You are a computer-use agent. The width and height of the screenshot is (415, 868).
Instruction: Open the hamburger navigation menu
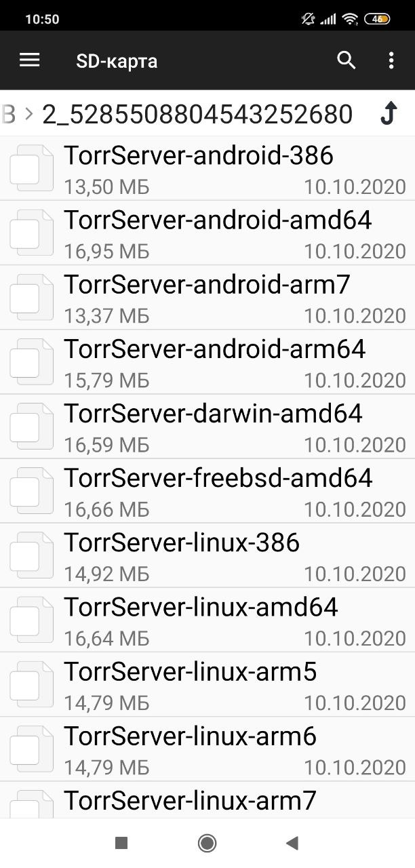coord(30,60)
